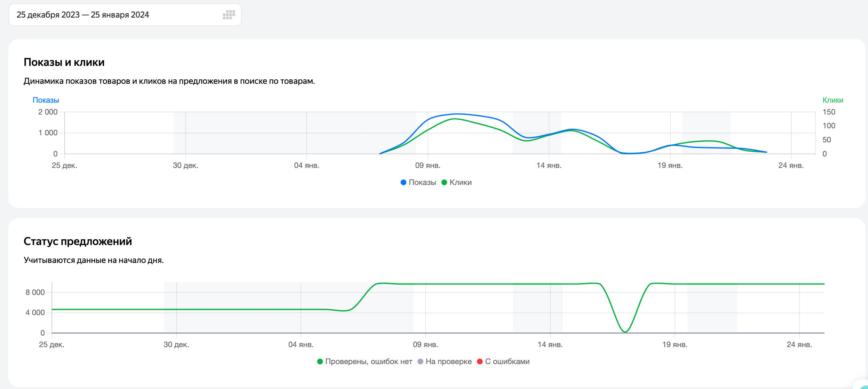This screenshot has width=868, height=389.
Task: Click 14 янв. label in impressions chart
Action: coord(549,165)
